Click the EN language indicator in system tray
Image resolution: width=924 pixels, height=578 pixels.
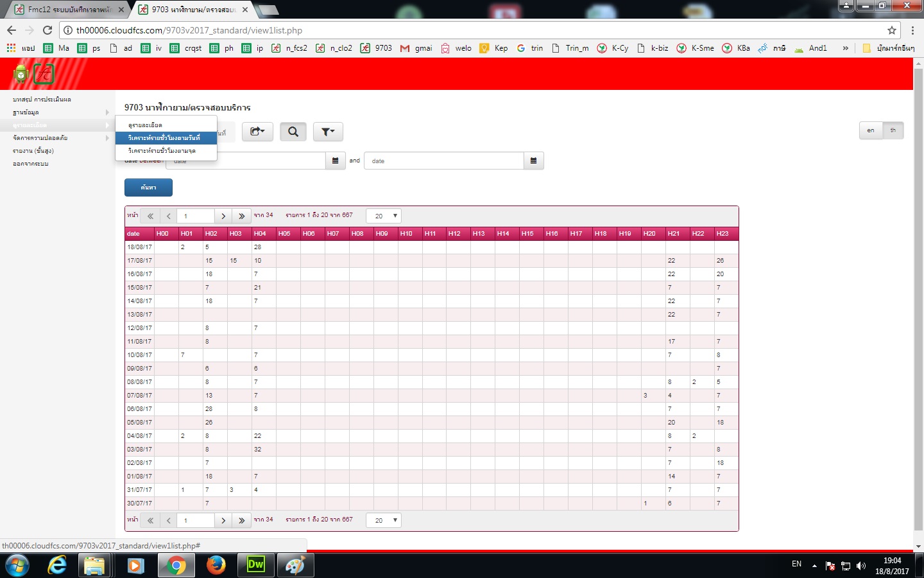click(796, 564)
